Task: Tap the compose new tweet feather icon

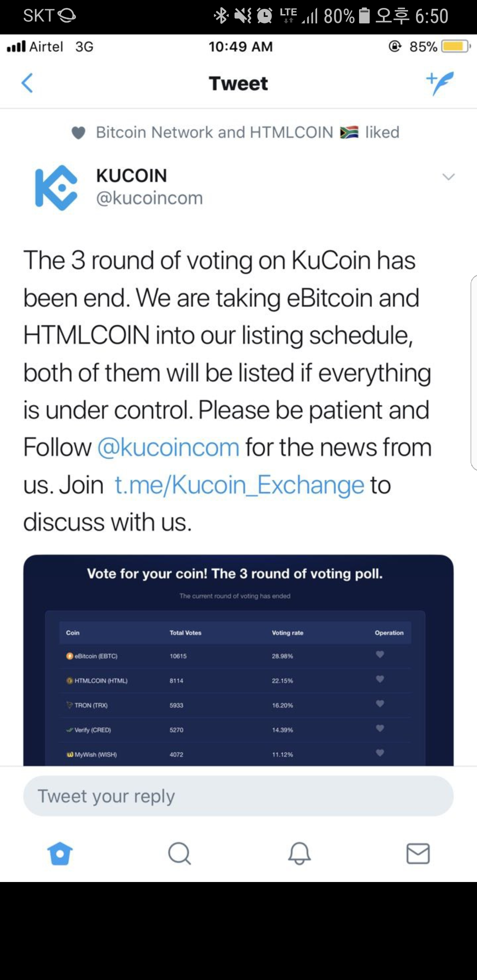Action: tap(440, 83)
